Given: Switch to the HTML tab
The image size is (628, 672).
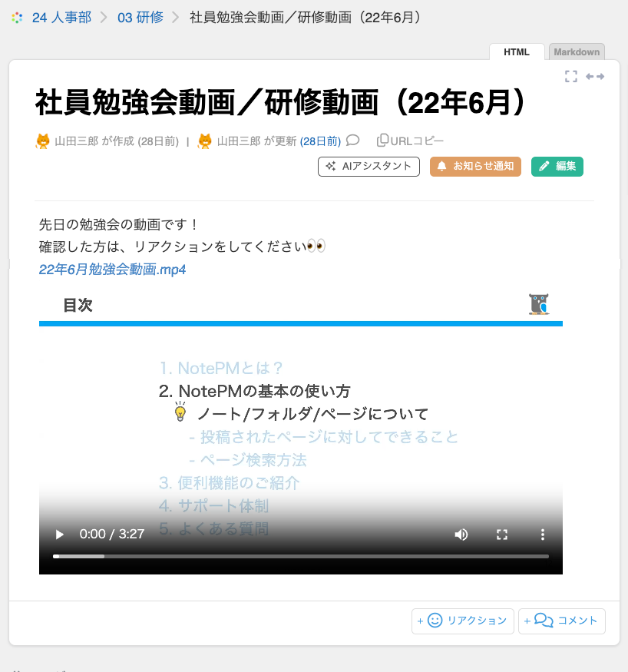Looking at the screenshot, I should tap(517, 52).
